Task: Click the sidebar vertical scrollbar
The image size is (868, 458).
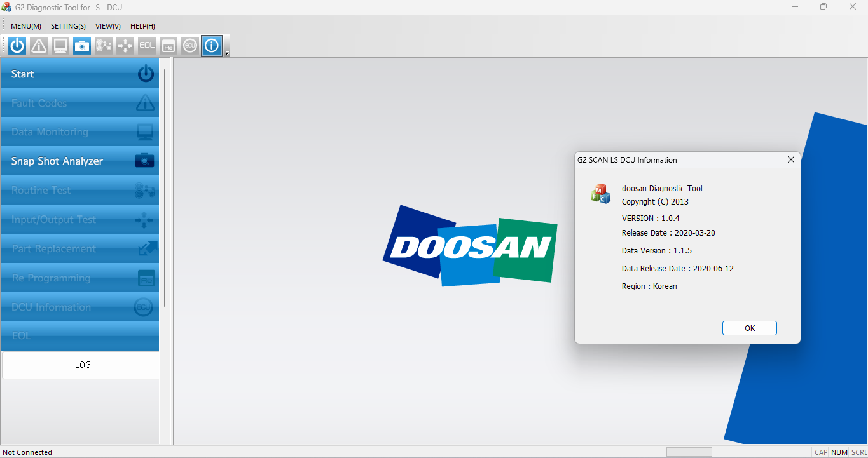Action: click(x=165, y=188)
